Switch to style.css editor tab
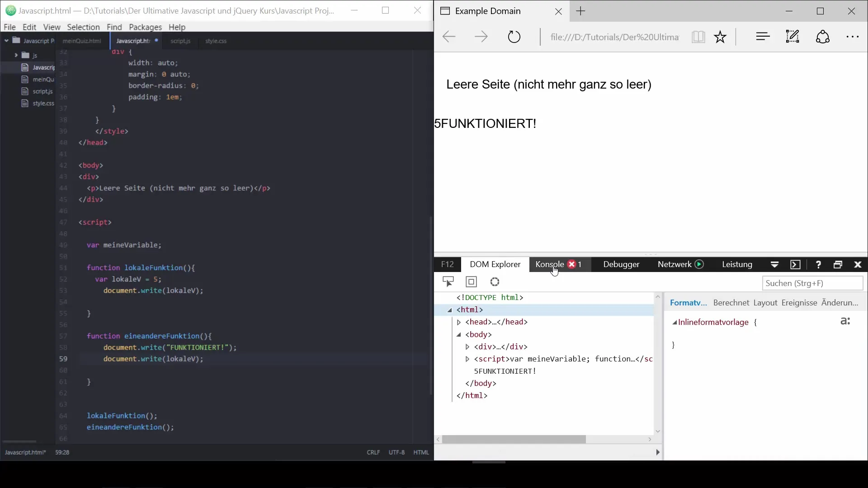This screenshot has height=488, width=868. 216,41
